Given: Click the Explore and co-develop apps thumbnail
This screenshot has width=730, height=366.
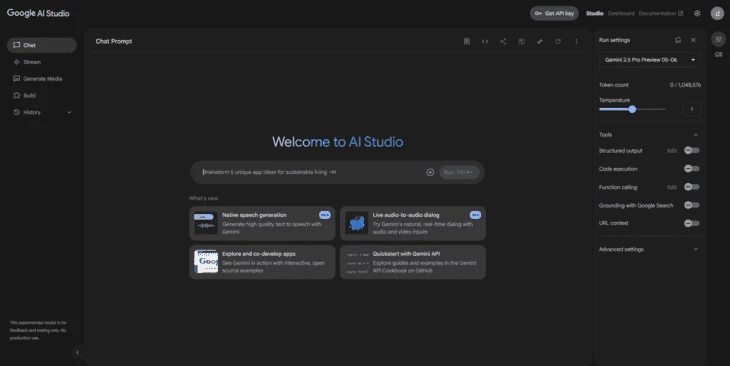Looking at the screenshot, I should tap(205, 262).
